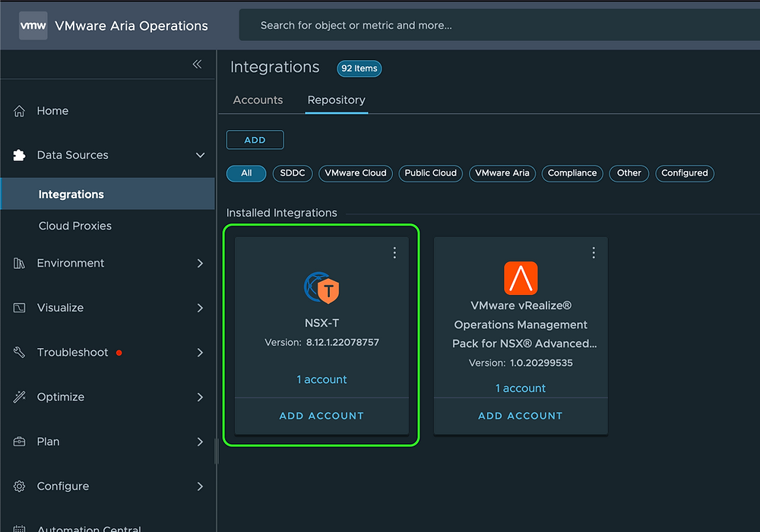Viewport: 760px width, 532px height.
Task: Select the Repository tab
Action: click(x=337, y=100)
